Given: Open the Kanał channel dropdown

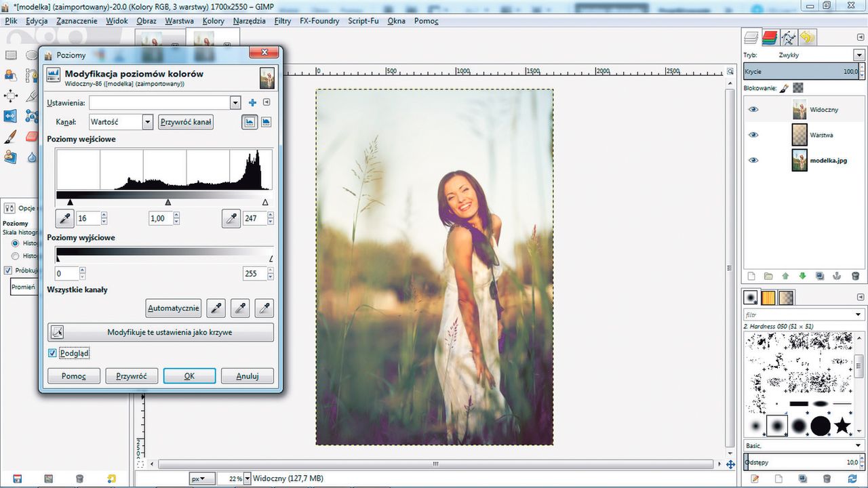Looking at the screenshot, I should [x=148, y=122].
